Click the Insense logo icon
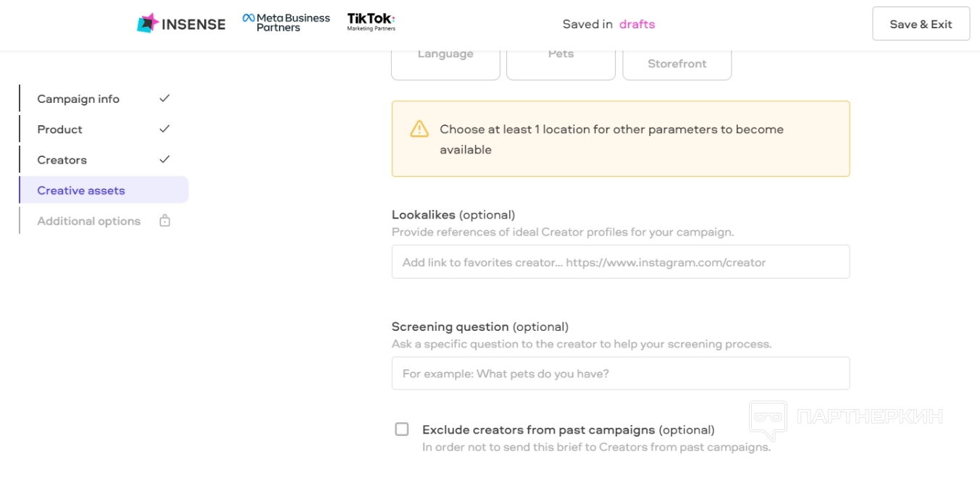The height and width of the screenshot is (480, 980). point(148,23)
